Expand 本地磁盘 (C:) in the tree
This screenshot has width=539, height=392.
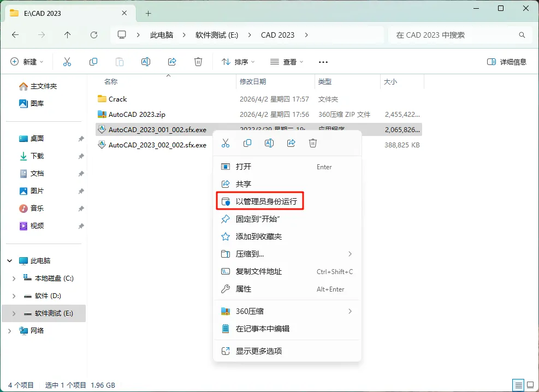coord(14,278)
